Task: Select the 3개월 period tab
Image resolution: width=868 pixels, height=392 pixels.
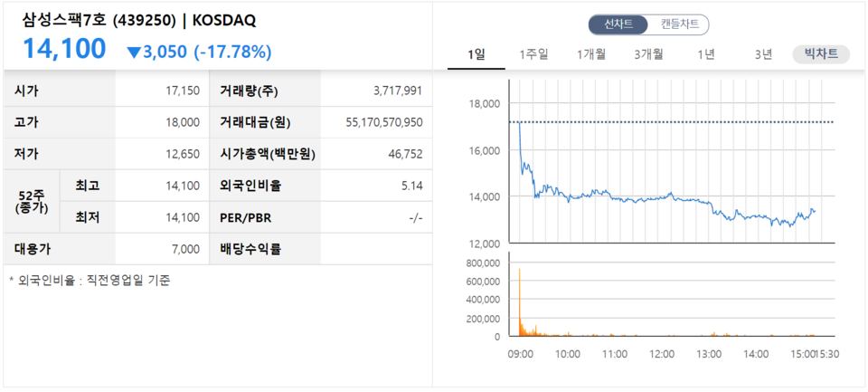Action: pos(648,54)
